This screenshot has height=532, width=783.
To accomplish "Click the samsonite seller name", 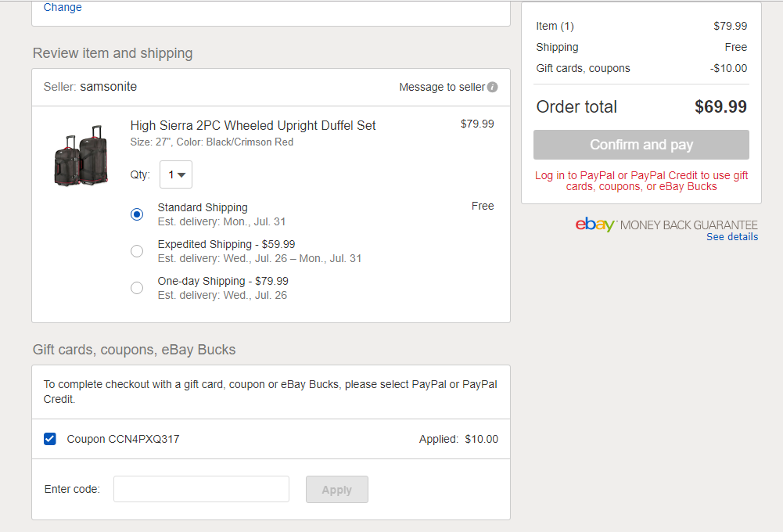I will (x=108, y=87).
